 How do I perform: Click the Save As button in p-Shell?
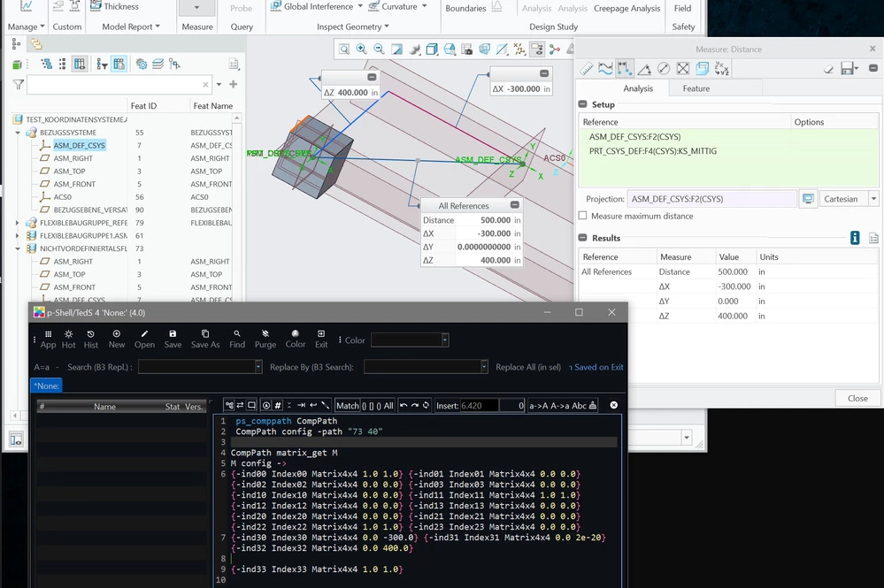point(205,339)
